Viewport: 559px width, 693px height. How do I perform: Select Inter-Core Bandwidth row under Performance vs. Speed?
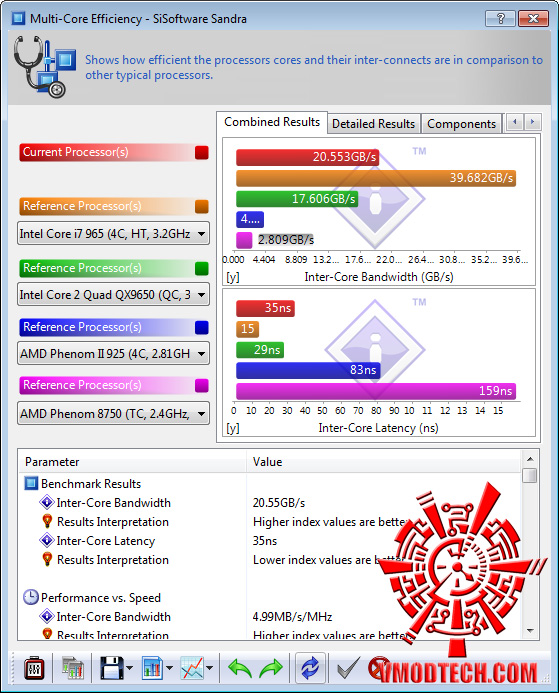(113, 617)
